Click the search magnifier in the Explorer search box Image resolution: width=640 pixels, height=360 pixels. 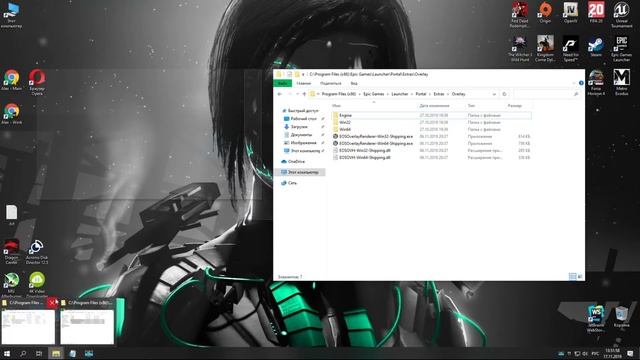576,94
